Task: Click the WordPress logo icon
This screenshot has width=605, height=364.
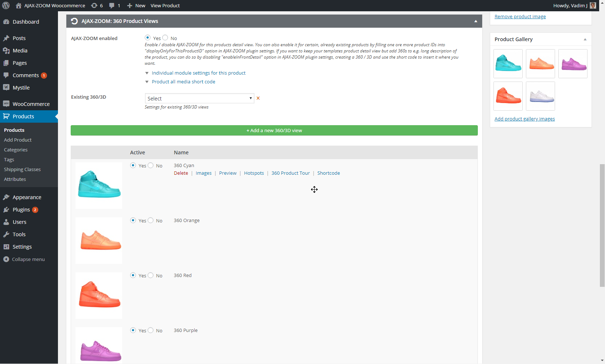Action: (x=6, y=5)
